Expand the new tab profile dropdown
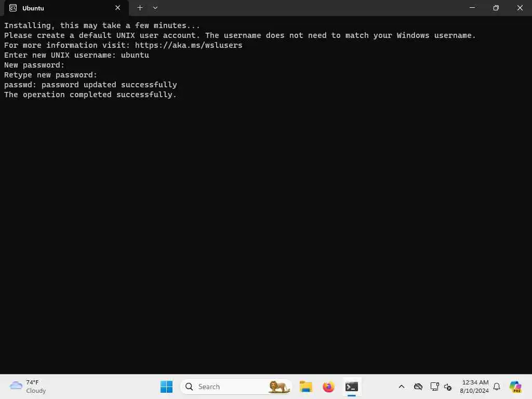532x399 pixels. [155, 8]
